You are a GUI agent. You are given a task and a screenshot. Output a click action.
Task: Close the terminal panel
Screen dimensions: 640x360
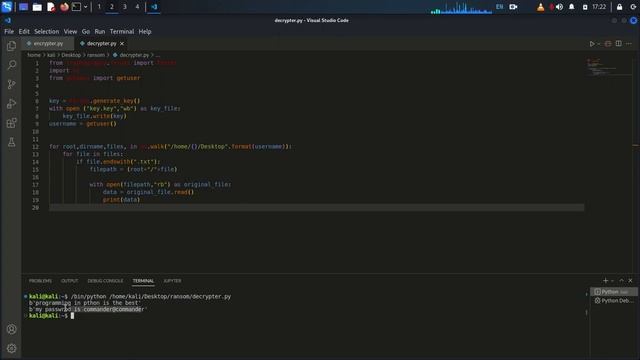(630, 280)
